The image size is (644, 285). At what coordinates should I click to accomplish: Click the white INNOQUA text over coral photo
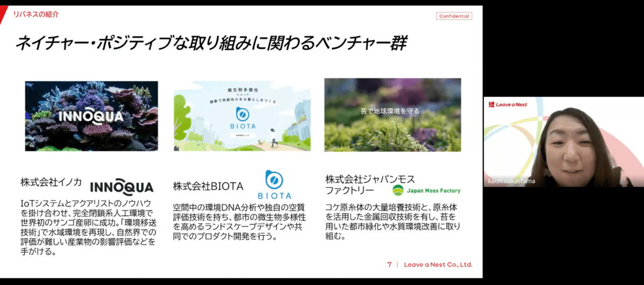(91, 117)
